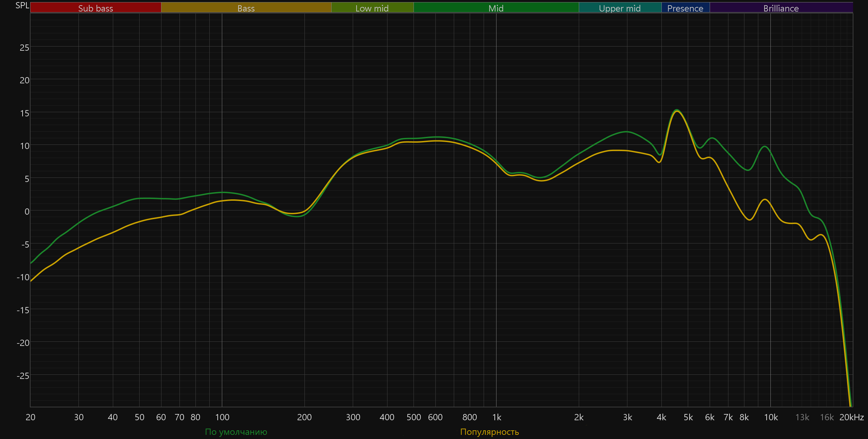Image resolution: width=868 pixels, height=439 pixels.
Task: Toggle the yellow 'Популярность' legend label
Action: click(x=489, y=432)
